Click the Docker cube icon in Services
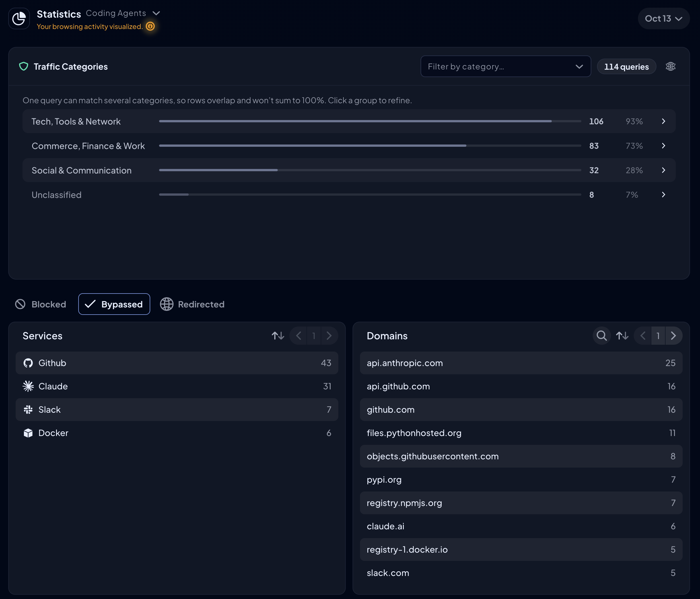 28,433
